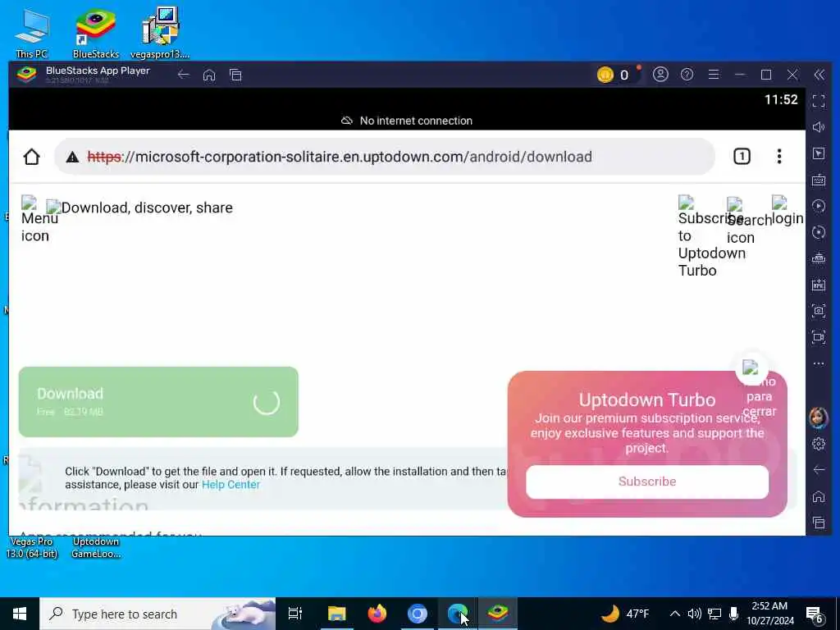Screen dimensions: 840x630
Task: Open the Help Center link
Action: pyautogui.click(x=231, y=484)
